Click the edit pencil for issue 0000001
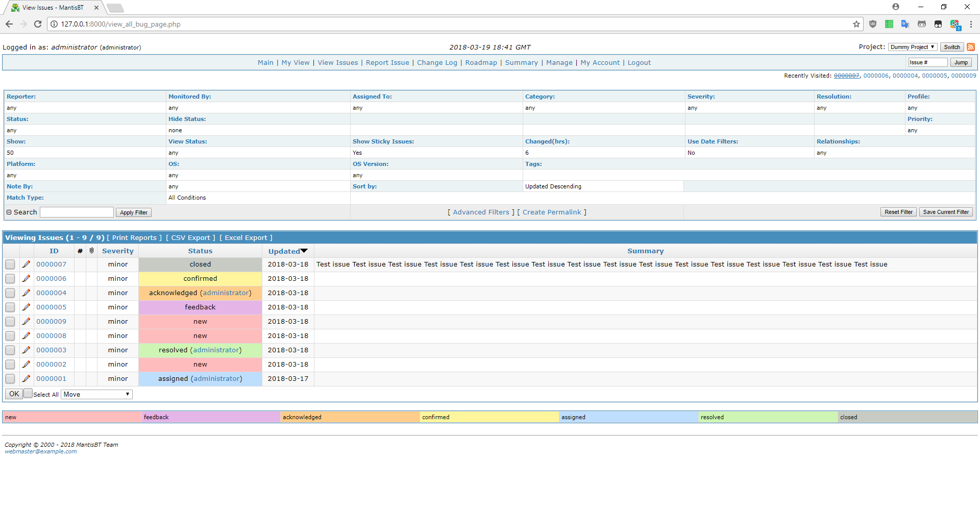This screenshot has width=980, height=531. tap(26, 379)
